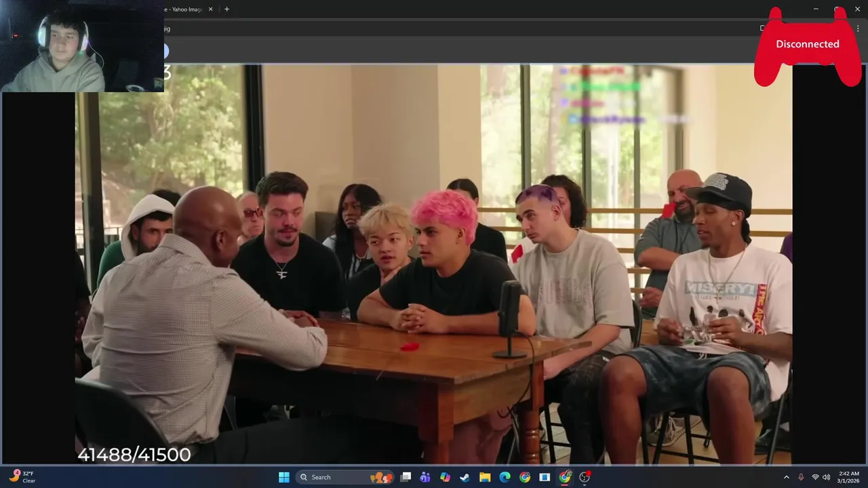The width and height of the screenshot is (868, 488).
Task: Switch to the active Chrome profile window icon
Action: coord(565,477)
